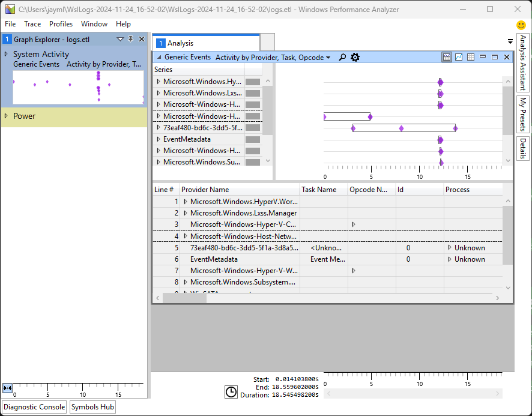Expand the Power graph category

pos(6,116)
